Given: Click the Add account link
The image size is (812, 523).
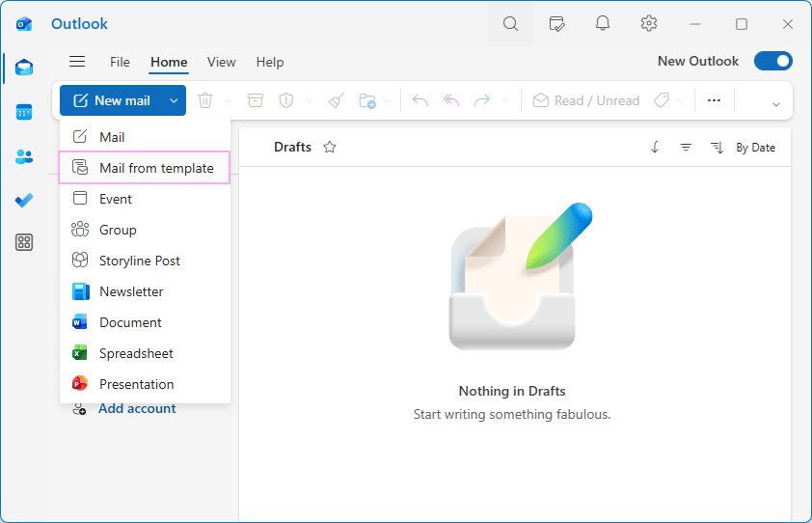Looking at the screenshot, I should [x=137, y=408].
